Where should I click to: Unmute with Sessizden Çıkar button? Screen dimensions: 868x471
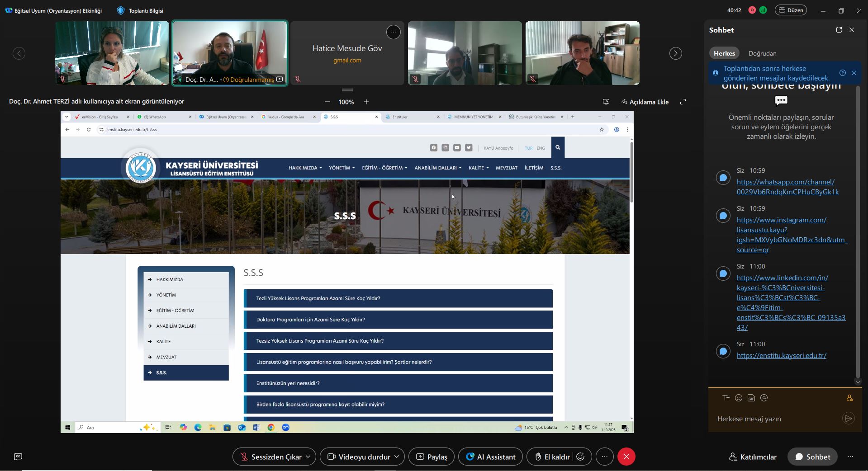pyautogui.click(x=270, y=457)
